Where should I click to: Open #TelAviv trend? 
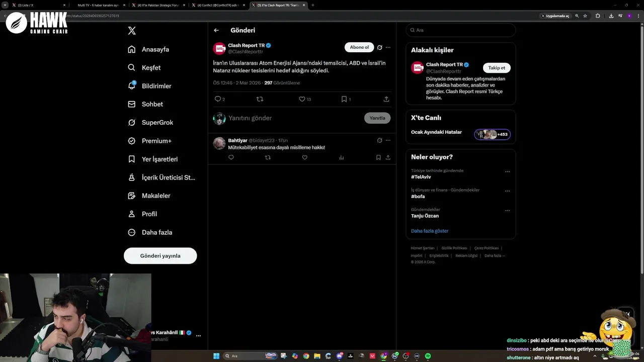coord(421,177)
